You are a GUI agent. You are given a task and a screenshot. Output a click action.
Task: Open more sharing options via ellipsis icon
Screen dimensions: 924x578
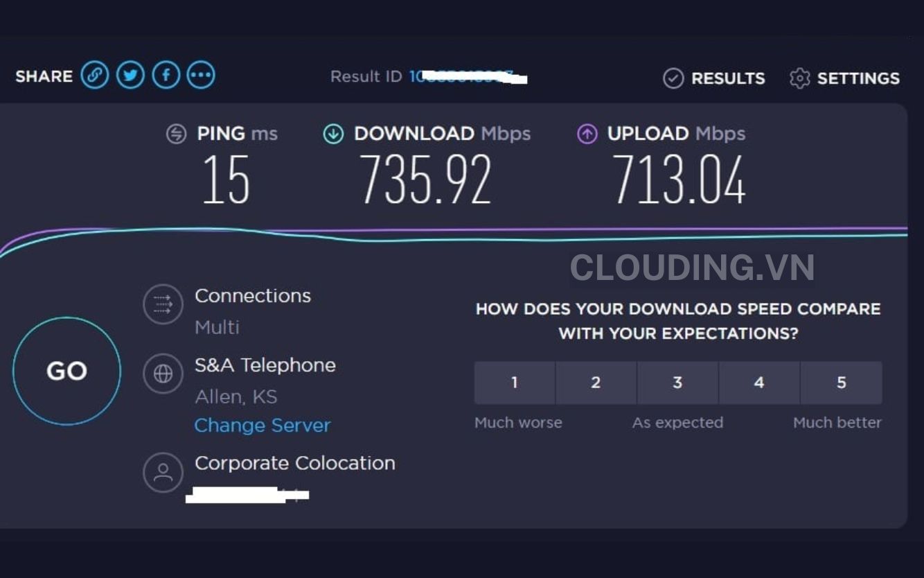[200, 75]
